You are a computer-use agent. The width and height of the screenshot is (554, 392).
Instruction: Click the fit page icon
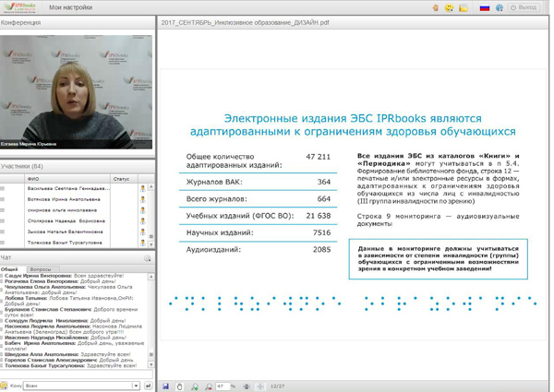click(260, 386)
